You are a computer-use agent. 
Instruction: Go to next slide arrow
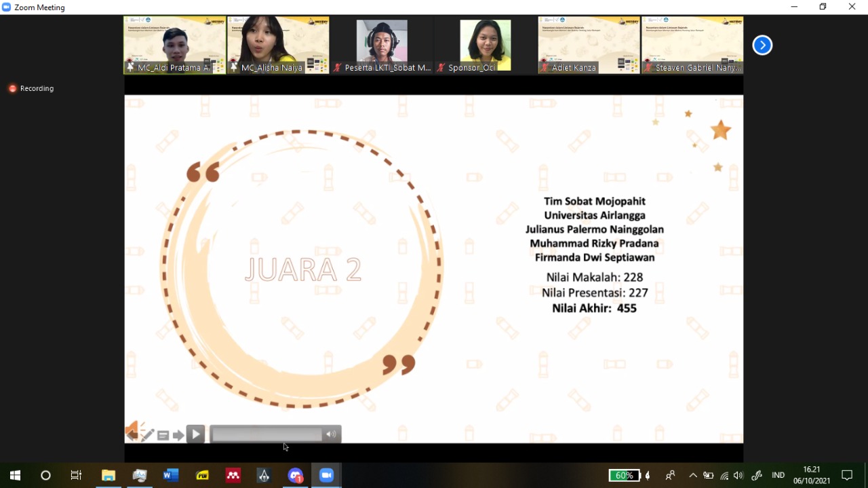(178, 435)
